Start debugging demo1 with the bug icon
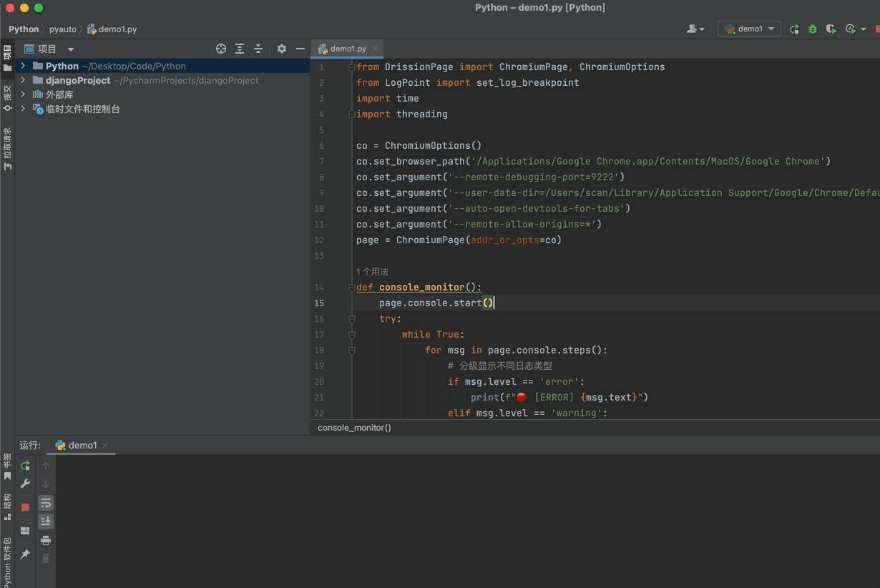This screenshot has height=588, width=880. 813,29
